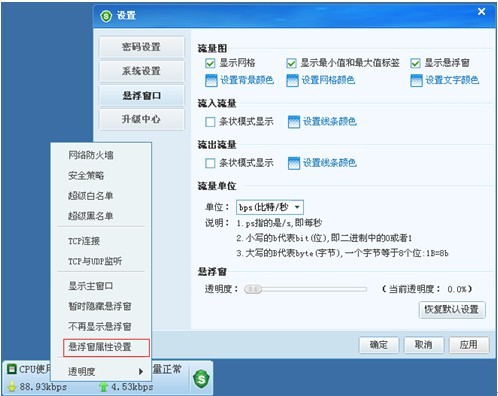Toggle the 显示悬浮窗 checkbox

coord(415,63)
